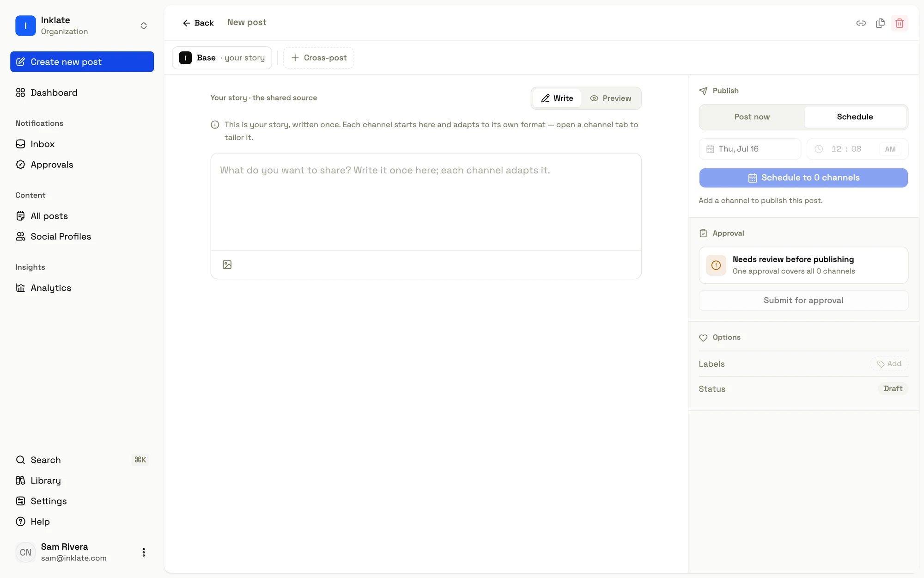
Task: Click the Draft status badge
Action: click(893, 389)
